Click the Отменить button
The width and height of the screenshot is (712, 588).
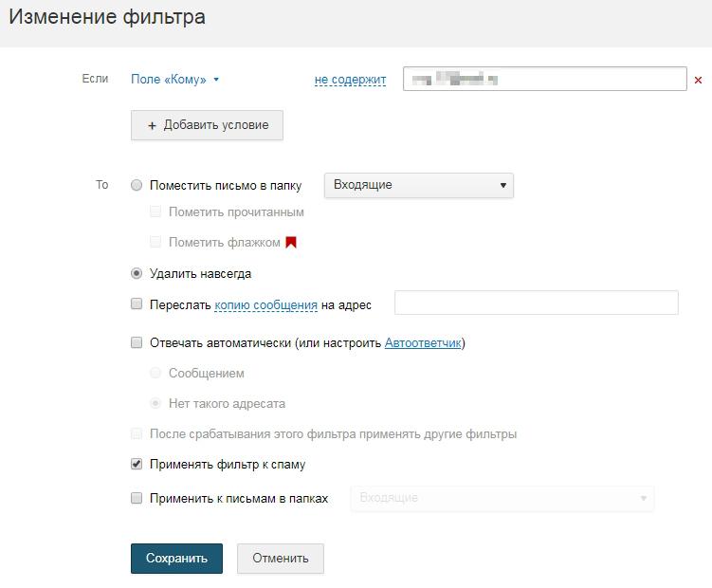(281, 558)
